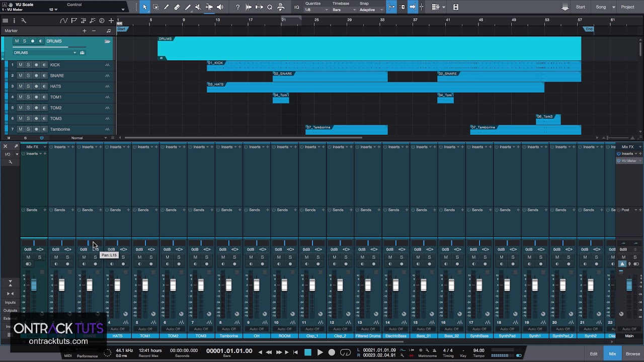Select the Range tool

click(x=156, y=7)
